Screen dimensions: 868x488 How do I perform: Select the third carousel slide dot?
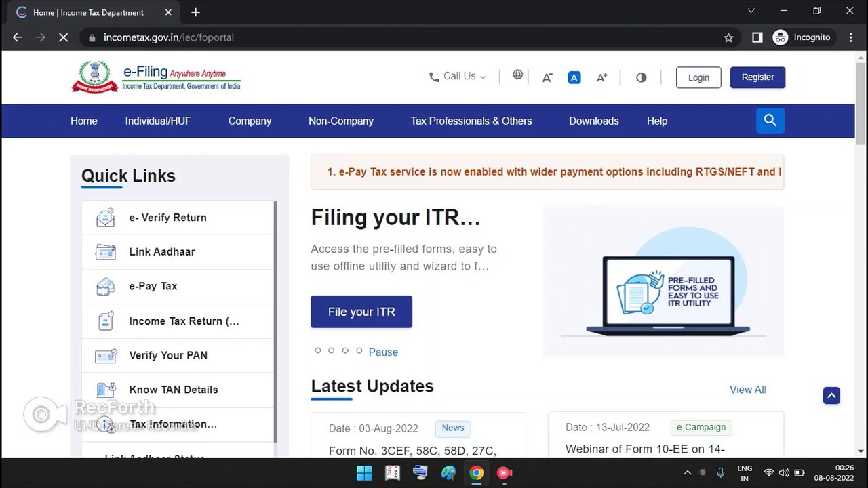[x=345, y=350]
